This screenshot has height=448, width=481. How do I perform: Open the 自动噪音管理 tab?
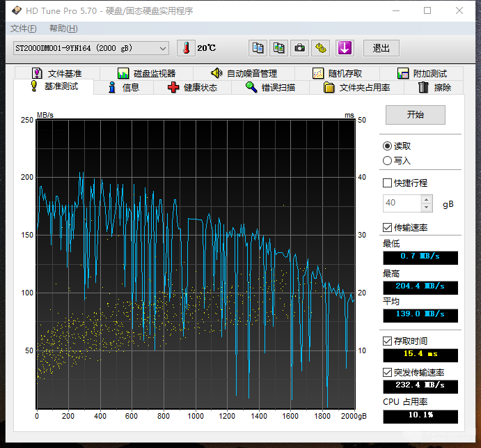244,73
